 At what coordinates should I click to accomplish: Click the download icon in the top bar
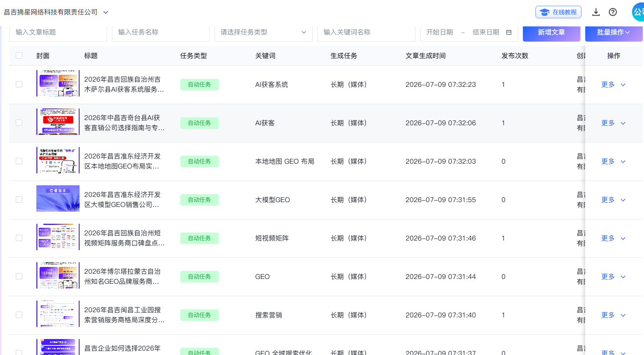pyautogui.click(x=596, y=12)
